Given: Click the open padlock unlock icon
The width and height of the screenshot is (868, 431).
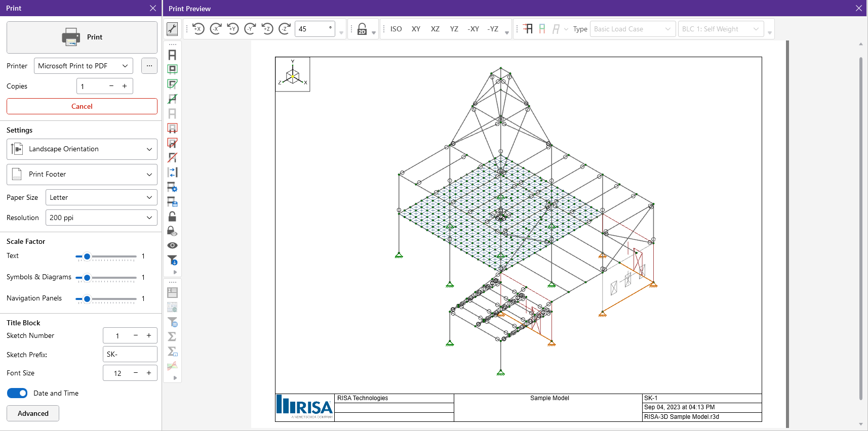Looking at the screenshot, I should pos(172,217).
